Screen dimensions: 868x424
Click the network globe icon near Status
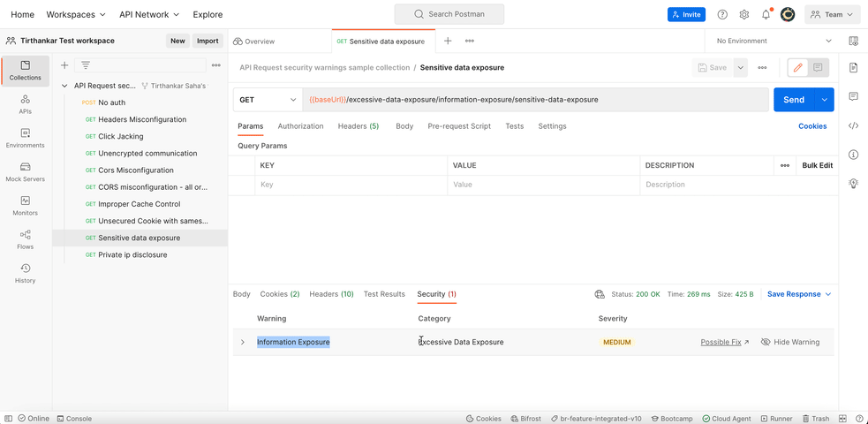click(x=600, y=294)
